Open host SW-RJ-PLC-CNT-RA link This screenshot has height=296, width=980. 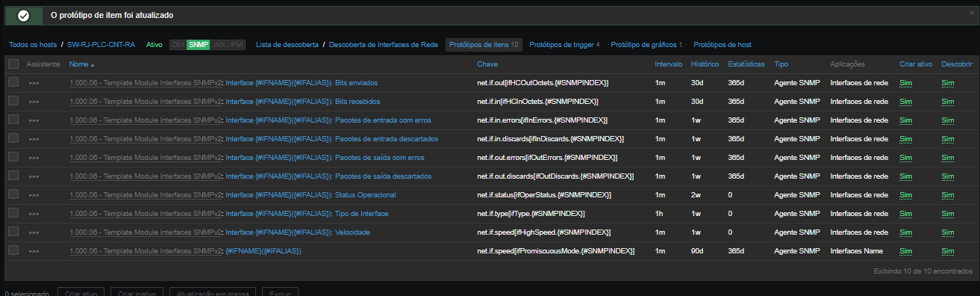tap(101, 45)
